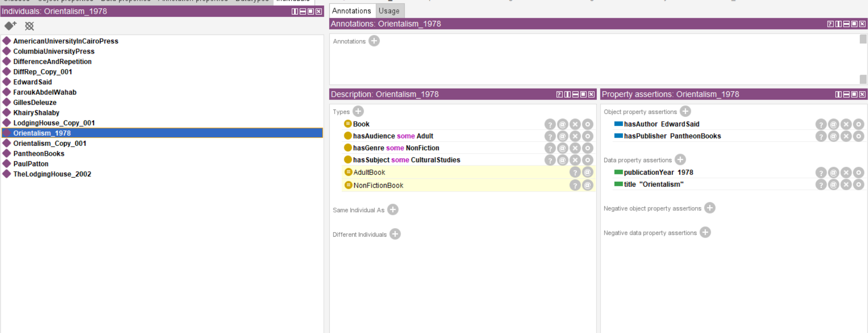Switch to the Usage tab
Viewport: 868px width, 333px height.
(x=389, y=11)
